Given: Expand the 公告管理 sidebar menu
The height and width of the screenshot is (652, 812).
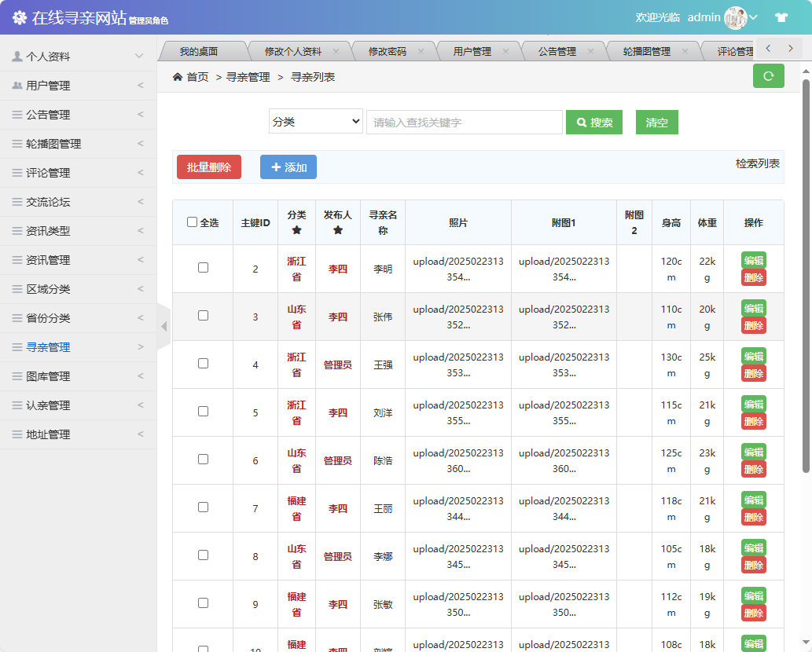Looking at the screenshot, I should tap(47, 114).
